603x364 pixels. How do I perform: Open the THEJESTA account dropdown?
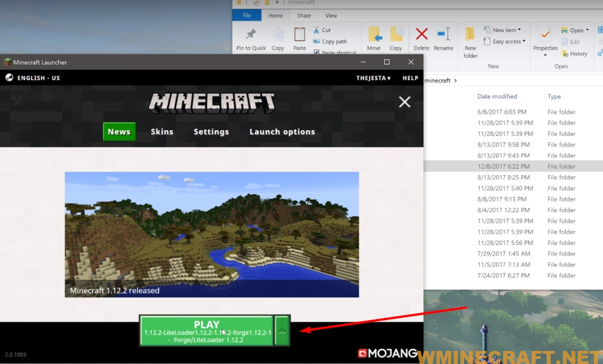[x=373, y=78]
